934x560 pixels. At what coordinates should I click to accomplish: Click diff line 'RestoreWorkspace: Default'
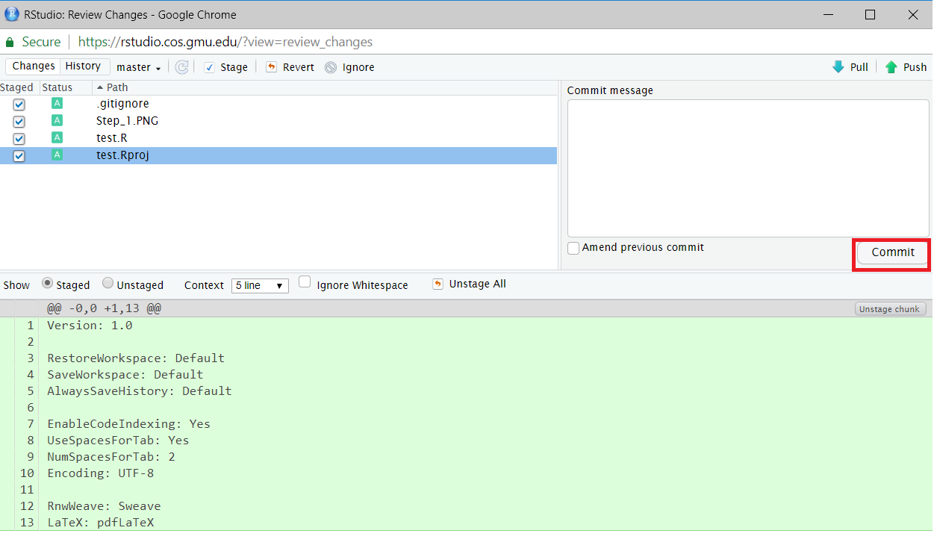[x=136, y=358]
